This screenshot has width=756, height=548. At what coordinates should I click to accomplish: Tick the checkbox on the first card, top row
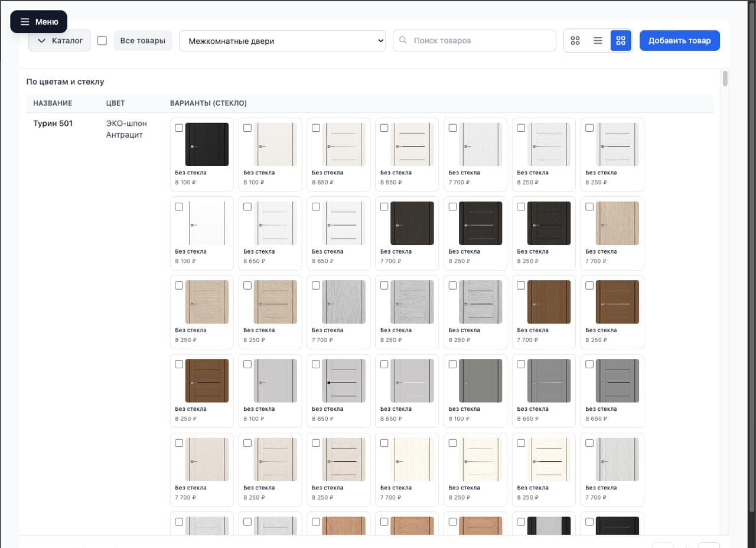pyautogui.click(x=179, y=128)
